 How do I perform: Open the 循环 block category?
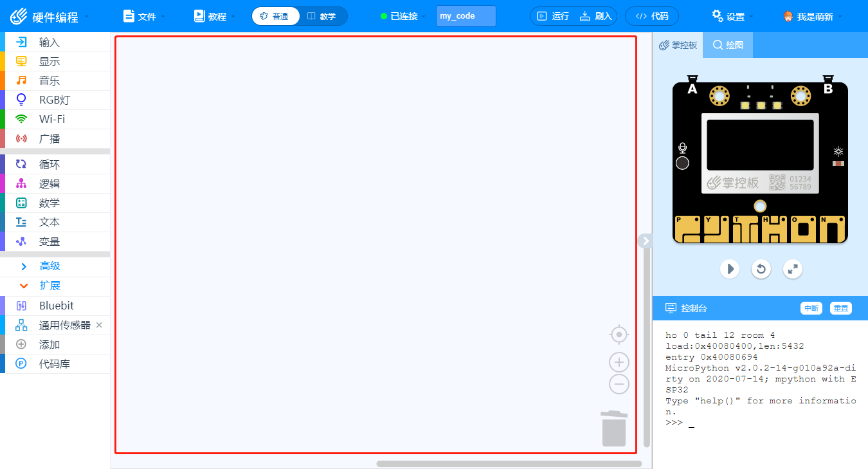[x=55, y=165]
